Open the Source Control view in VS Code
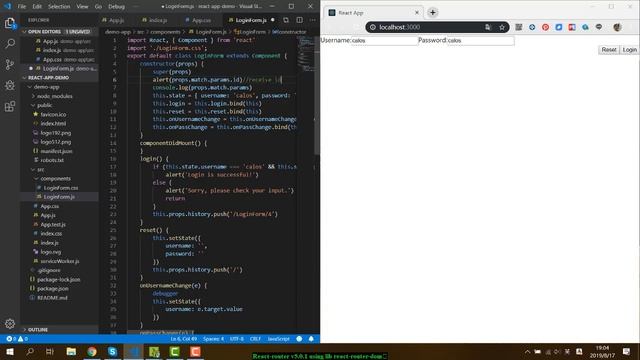Viewport: 640px width, 360px height. tap(10, 64)
